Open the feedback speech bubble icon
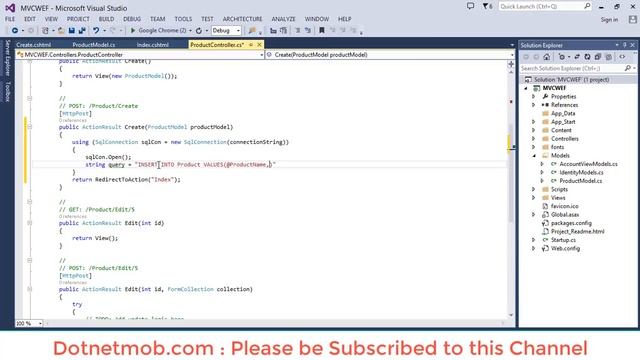Image resolution: width=640 pixels, height=360 pixels. point(470,6)
